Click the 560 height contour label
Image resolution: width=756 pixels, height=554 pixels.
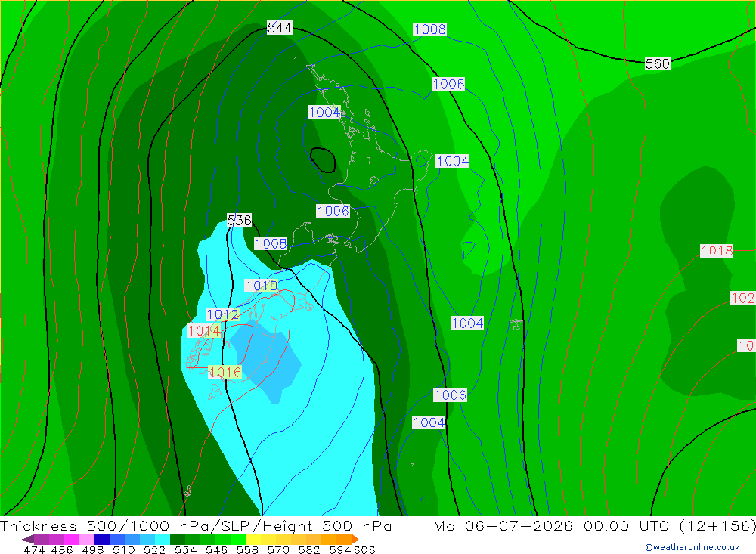pos(658,63)
